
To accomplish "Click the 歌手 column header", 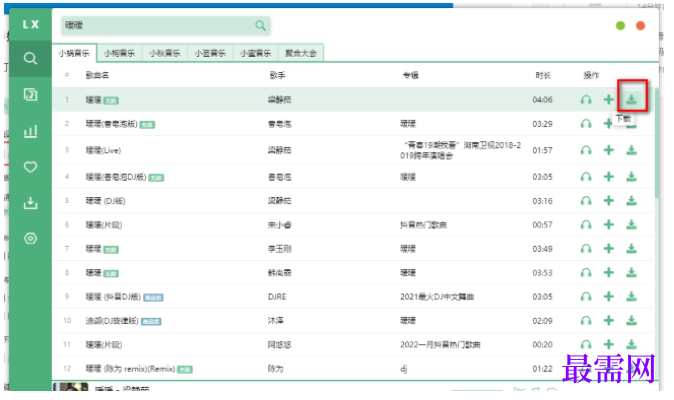I will [x=277, y=75].
